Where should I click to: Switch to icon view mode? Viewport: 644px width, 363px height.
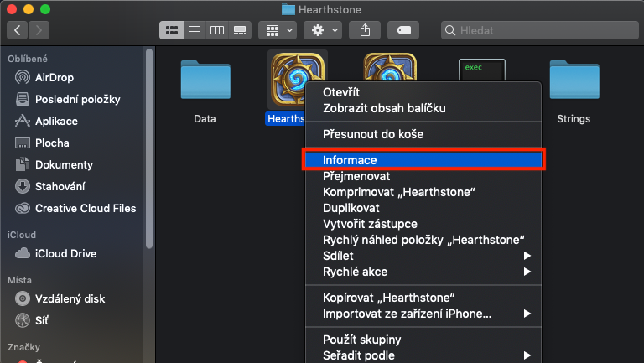point(172,30)
